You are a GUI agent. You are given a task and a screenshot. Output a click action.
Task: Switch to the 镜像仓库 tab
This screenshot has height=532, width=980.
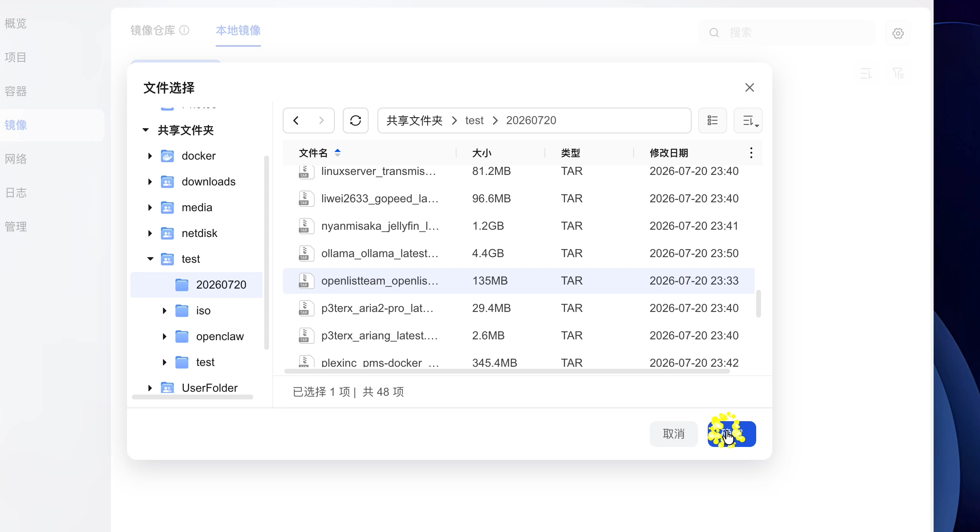tap(153, 30)
